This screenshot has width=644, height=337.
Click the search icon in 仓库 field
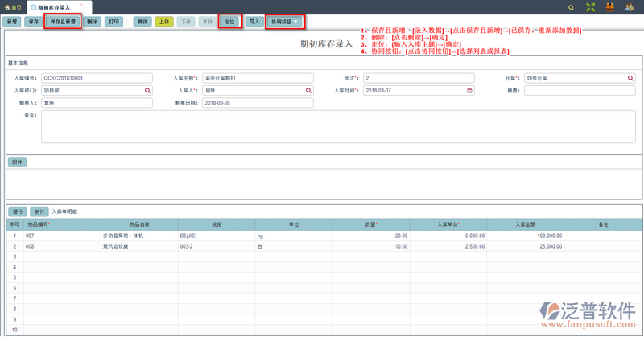point(630,78)
